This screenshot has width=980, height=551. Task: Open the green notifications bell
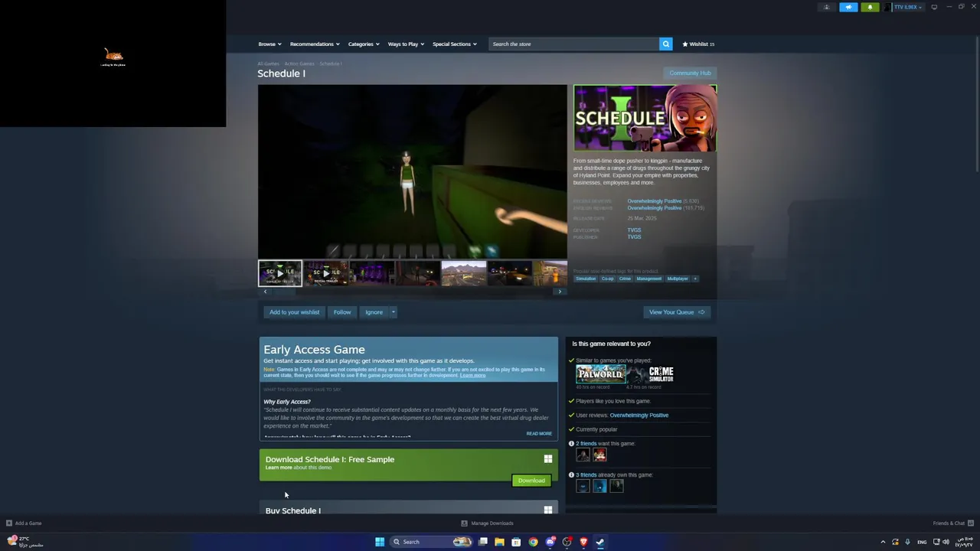tap(870, 7)
